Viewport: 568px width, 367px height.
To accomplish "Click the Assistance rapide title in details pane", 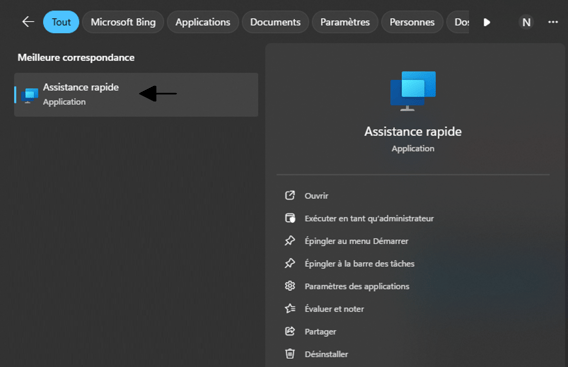I will (413, 132).
